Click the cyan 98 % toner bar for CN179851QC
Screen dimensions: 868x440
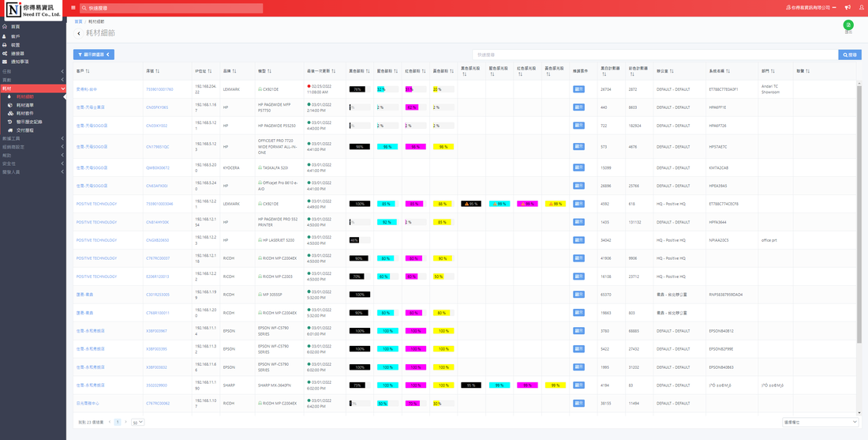pyautogui.click(x=387, y=147)
